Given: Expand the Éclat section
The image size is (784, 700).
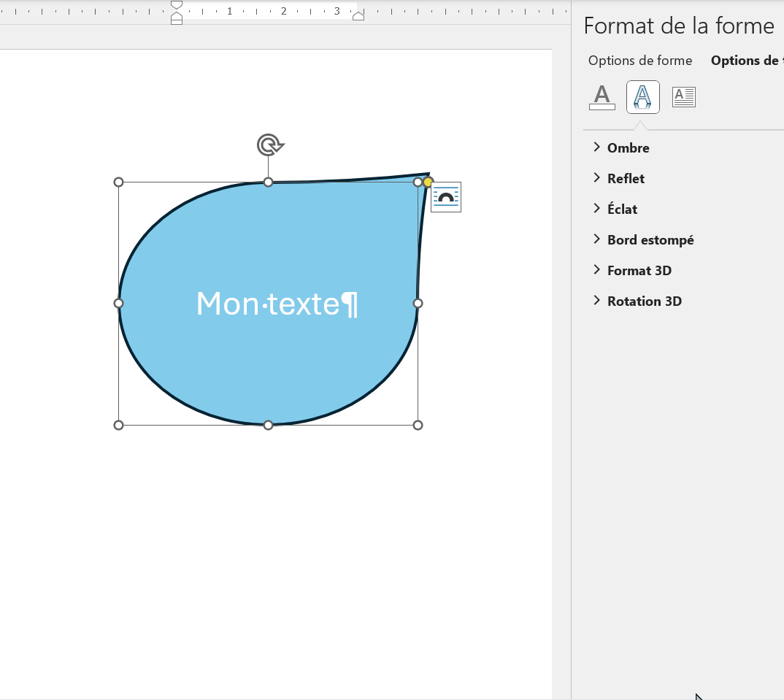Looking at the screenshot, I should (x=622, y=209).
